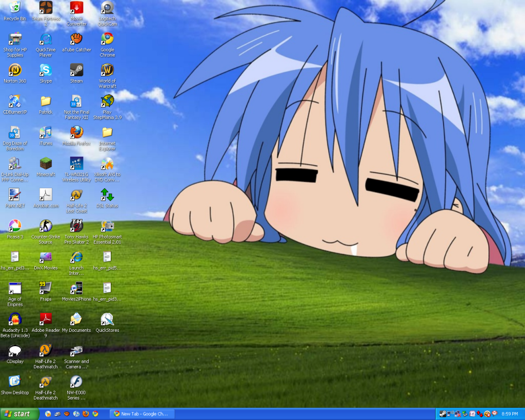Switch to New Tab Google Chrome taskbar button
This screenshot has height=420, width=525.
144,414
